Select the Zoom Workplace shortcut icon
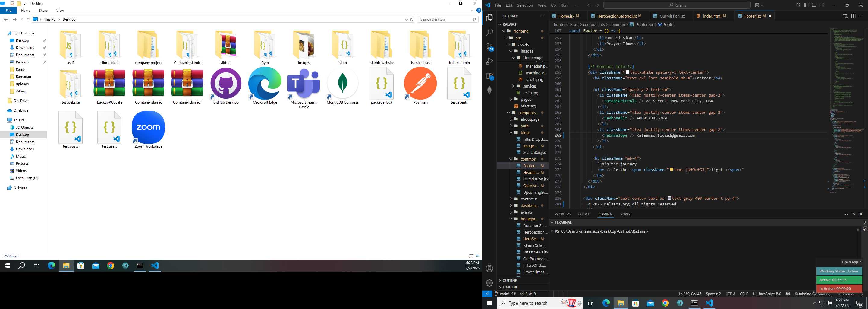Viewport: 868px width, 309px height. [148, 129]
